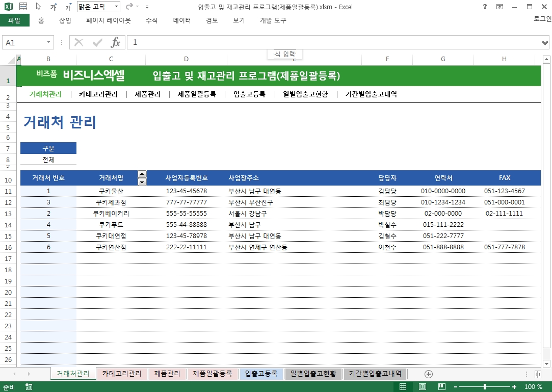Add a new sheet with plus icon

coord(428,374)
